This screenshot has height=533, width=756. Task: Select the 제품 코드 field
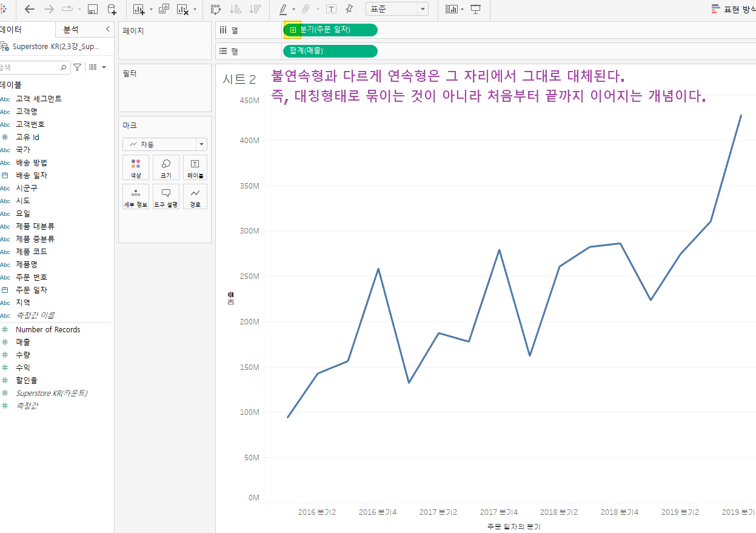(32, 252)
